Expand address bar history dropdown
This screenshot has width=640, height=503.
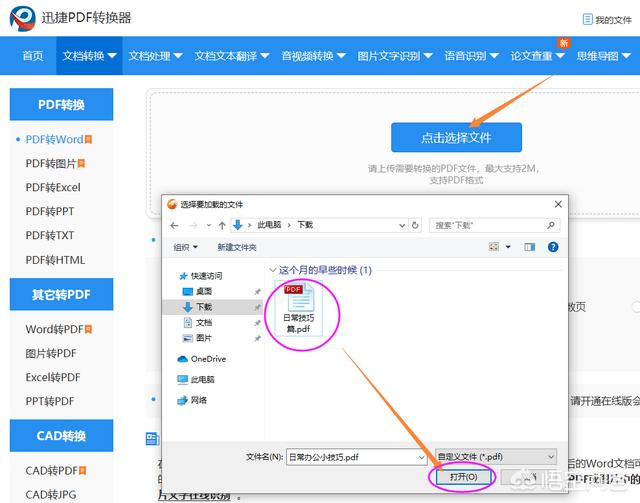point(402,225)
